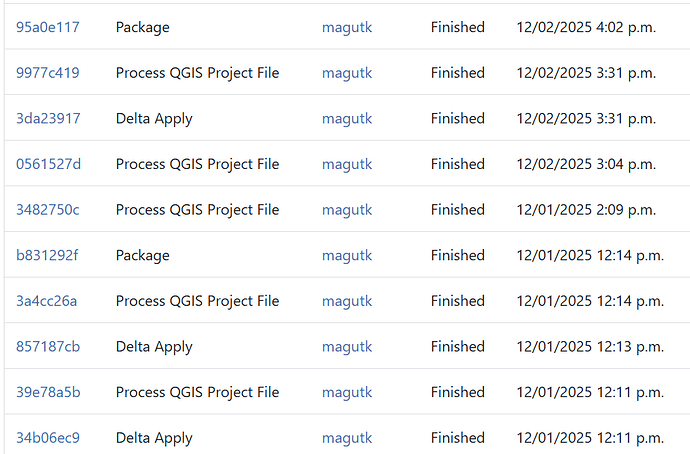Open job link 34b06ec9

pyautogui.click(x=48, y=438)
